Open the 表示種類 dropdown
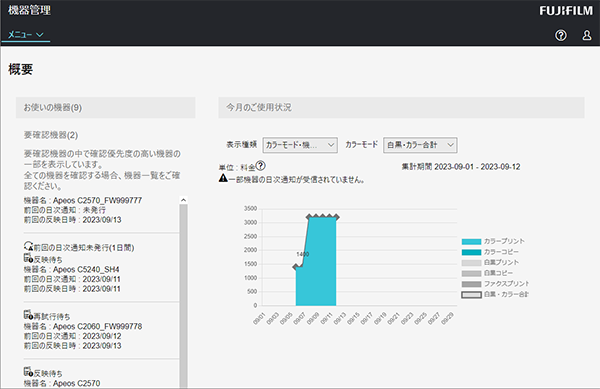The height and width of the screenshot is (389, 600). 300,145
